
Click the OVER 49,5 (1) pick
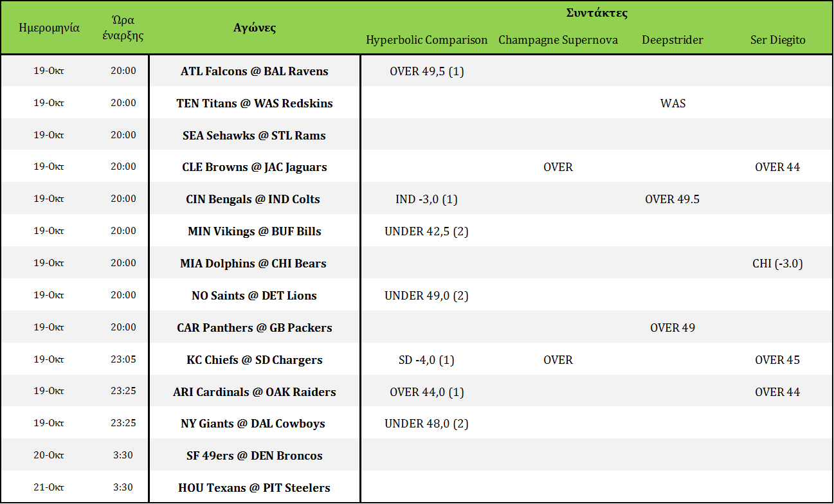427,71
